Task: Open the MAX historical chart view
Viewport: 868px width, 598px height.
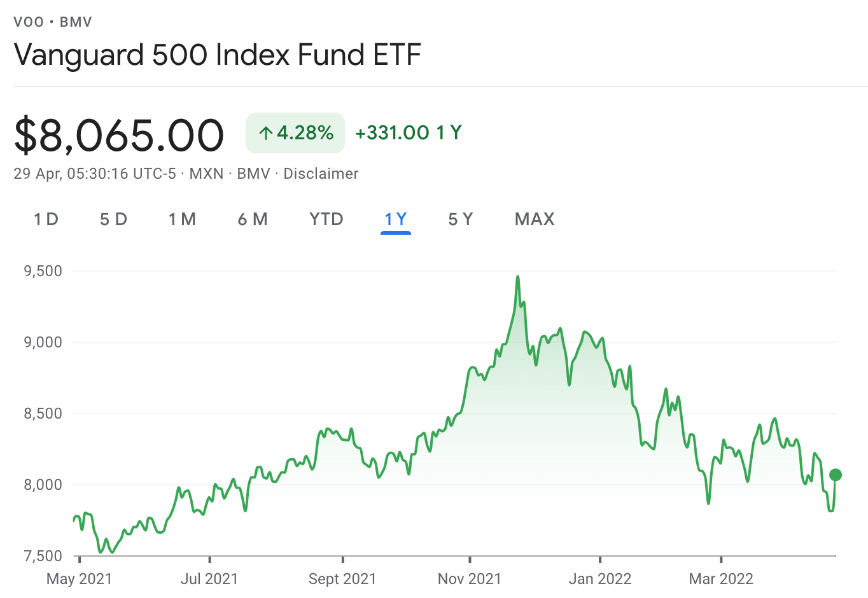Action: (534, 219)
